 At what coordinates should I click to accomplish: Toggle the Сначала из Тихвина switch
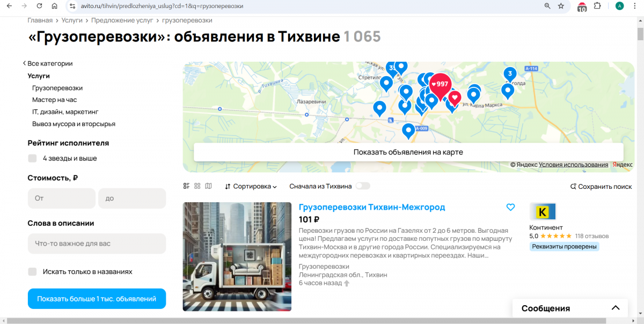(363, 186)
